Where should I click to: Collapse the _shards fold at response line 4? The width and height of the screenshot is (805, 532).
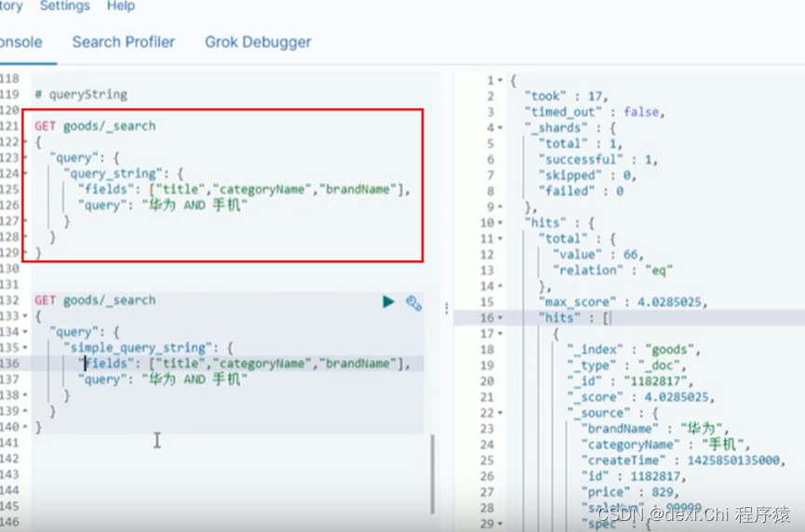tap(500, 127)
